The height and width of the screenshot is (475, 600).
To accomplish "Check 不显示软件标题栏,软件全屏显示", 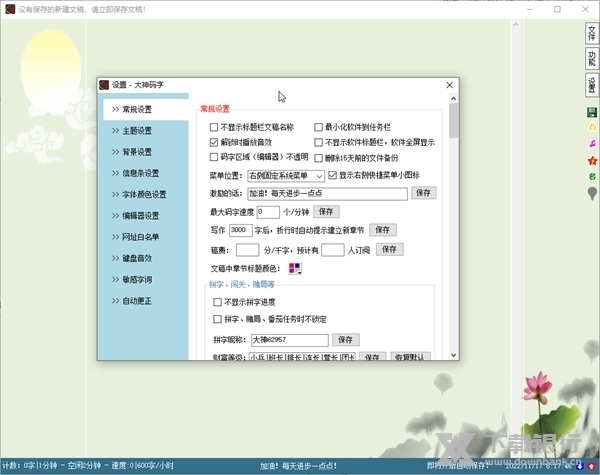I will [318, 142].
